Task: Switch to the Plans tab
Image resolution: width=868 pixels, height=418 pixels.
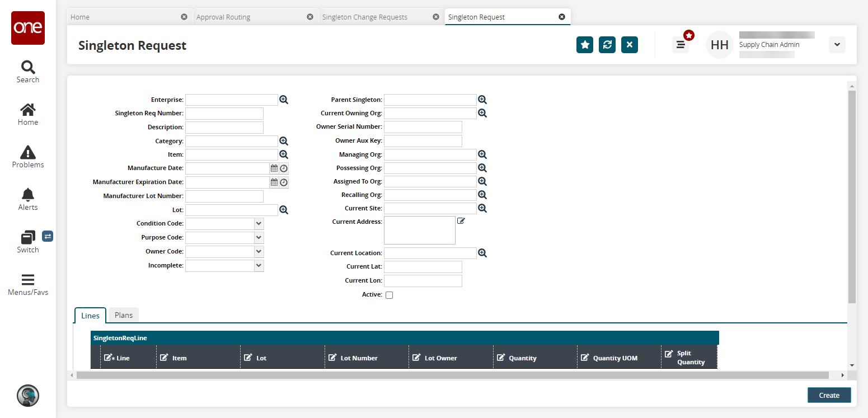Action: pos(124,315)
